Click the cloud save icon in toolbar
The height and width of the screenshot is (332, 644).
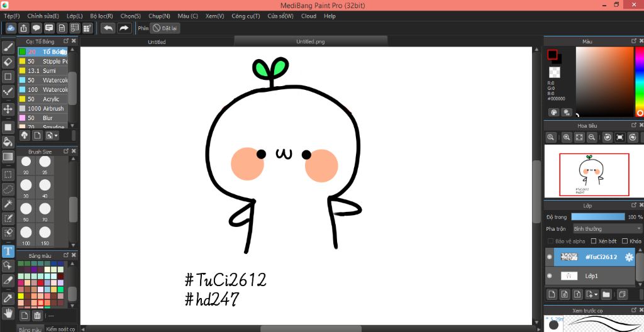point(11,28)
